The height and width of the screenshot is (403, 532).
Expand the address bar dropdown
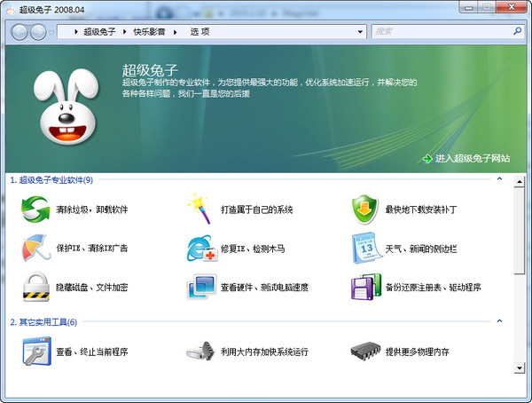tap(360, 32)
